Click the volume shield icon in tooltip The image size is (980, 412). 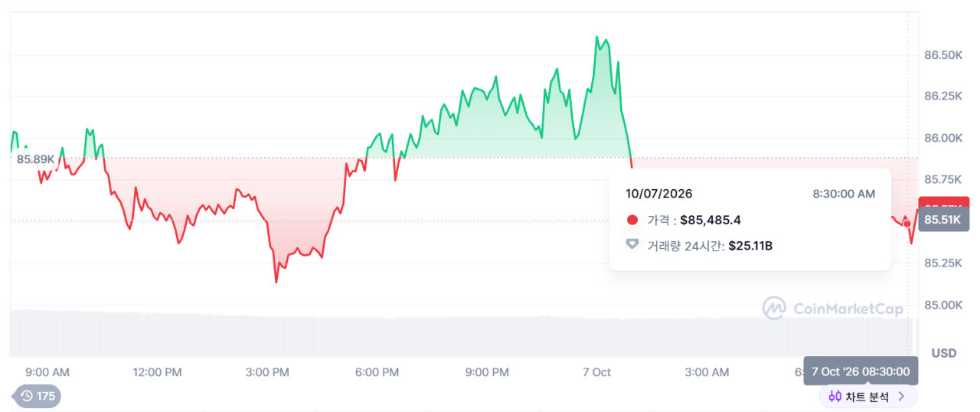pyautogui.click(x=632, y=245)
